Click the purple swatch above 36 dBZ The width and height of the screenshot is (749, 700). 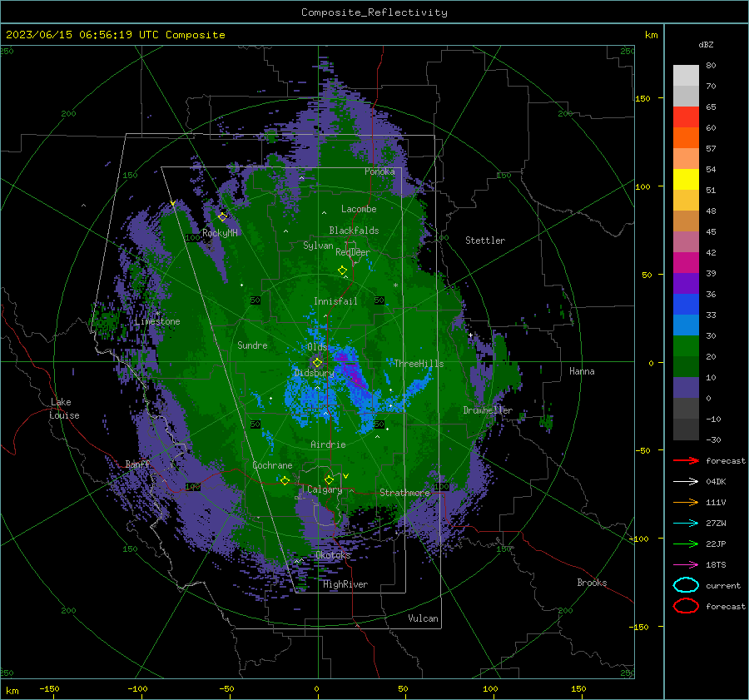click(x=686, y=284)
